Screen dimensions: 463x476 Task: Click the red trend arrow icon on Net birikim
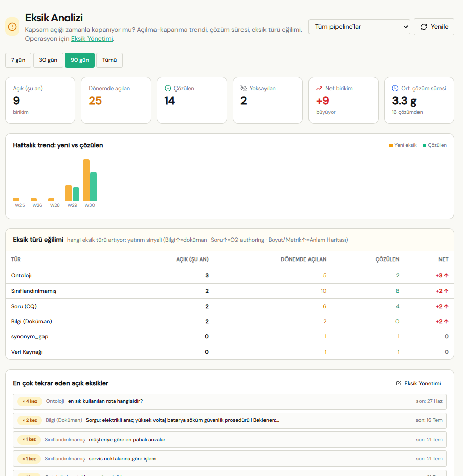pyautogui.click(x=319, y=88)
